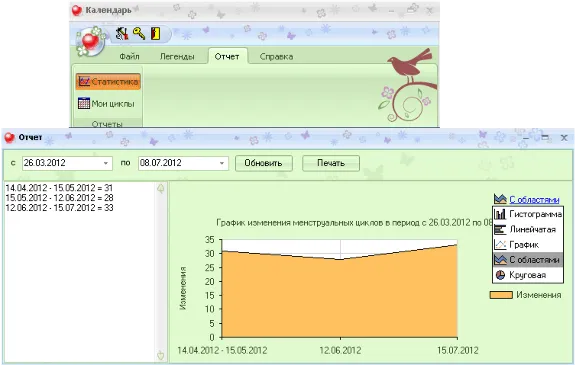Expand the start date dropdown arrow

pos(106,163)
